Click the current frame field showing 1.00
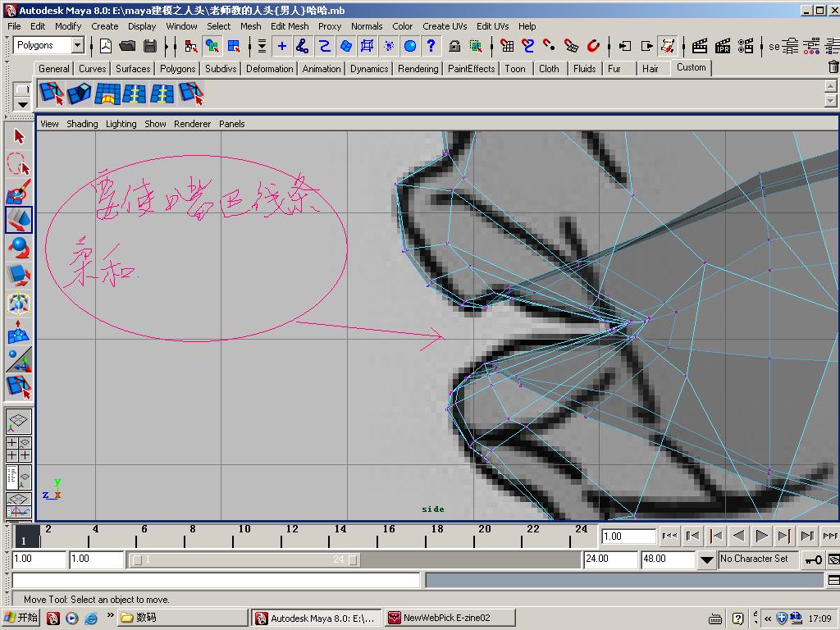 tap(628, 536)
